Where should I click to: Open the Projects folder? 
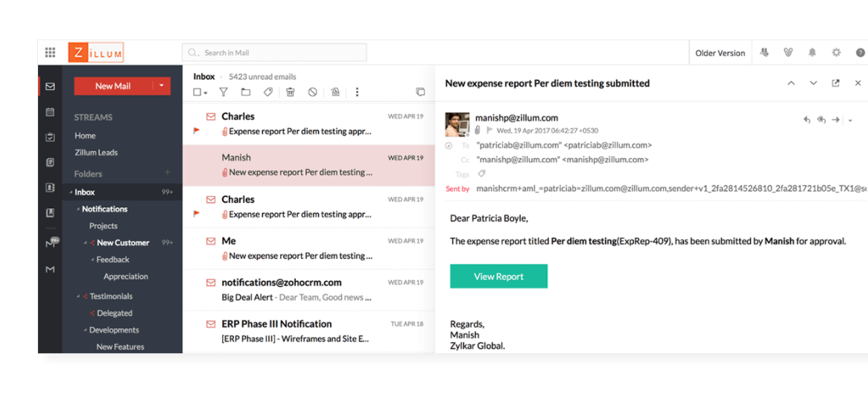pos(104,226)
